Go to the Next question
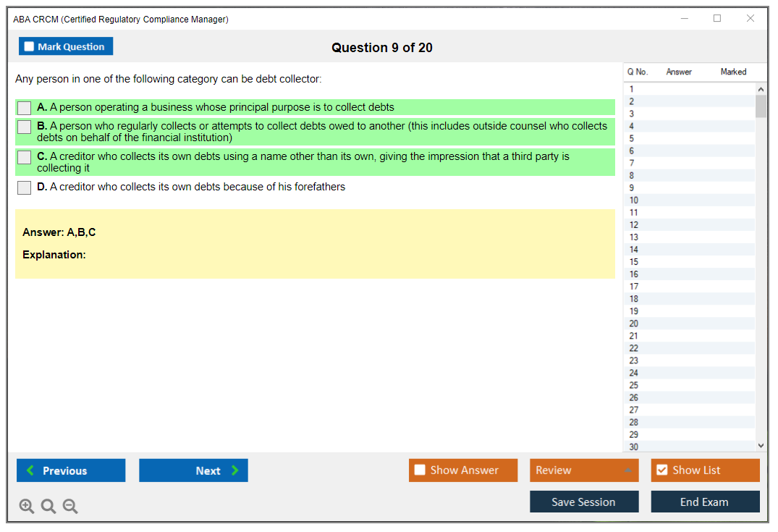This screenshot has width=778, height=532. 193,470
